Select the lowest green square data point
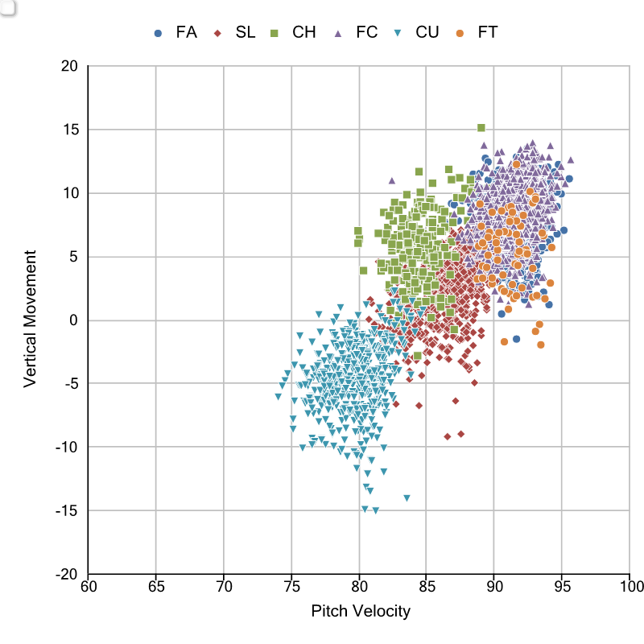Screen dimensions: 644x644 417,356
